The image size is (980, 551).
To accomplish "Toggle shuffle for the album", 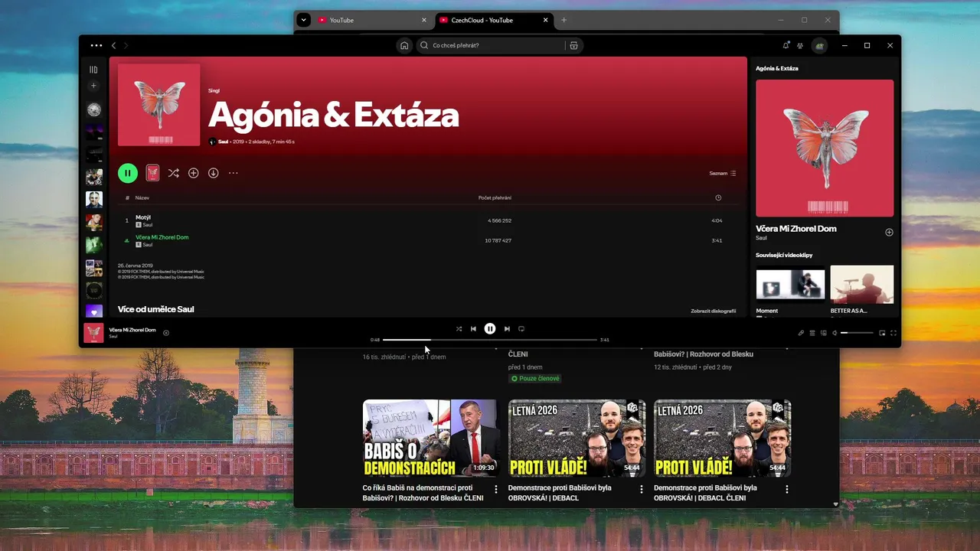I will pos(174,173).
